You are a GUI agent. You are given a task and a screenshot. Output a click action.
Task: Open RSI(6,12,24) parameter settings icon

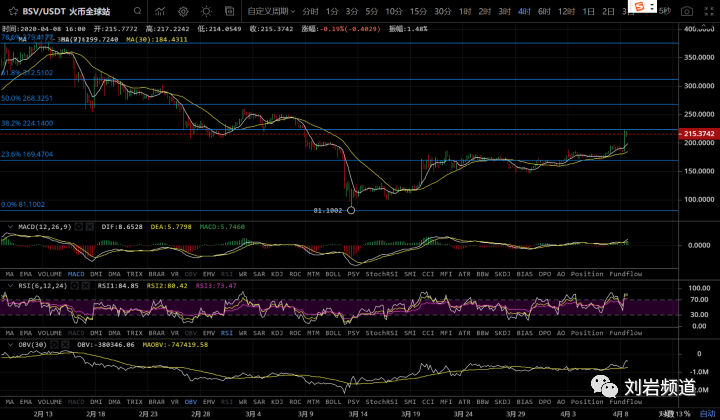point(74,286)
